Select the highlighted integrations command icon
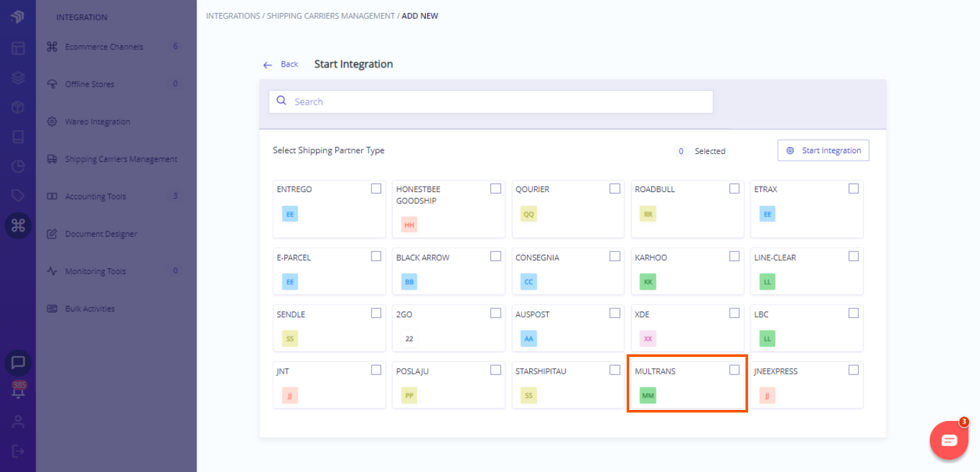 tap(18, 225)
